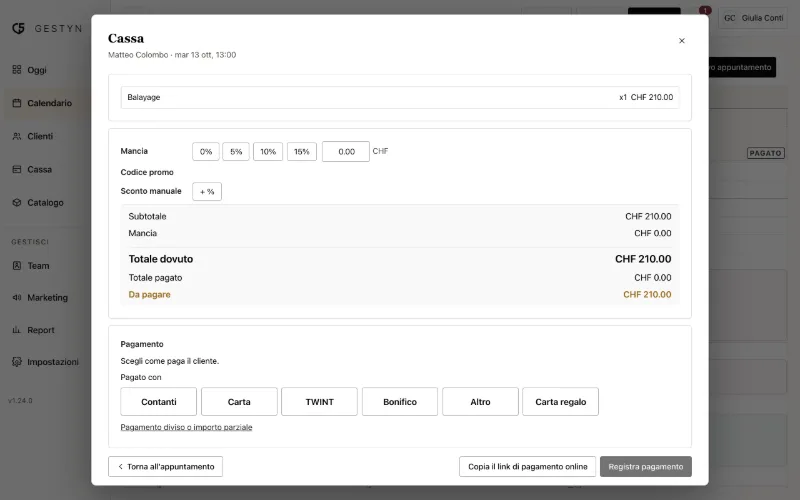Open Clienti section
The image size is (800, 500).
tap(40, 136)
